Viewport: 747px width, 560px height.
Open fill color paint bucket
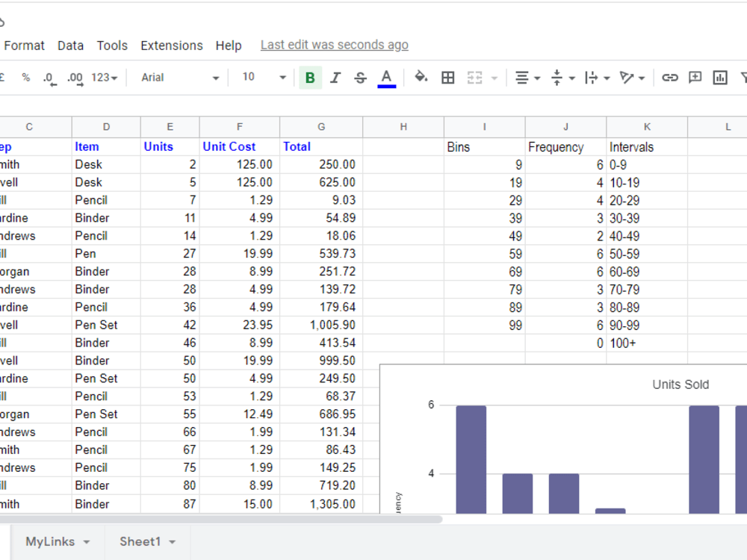[x=421, y=77]
